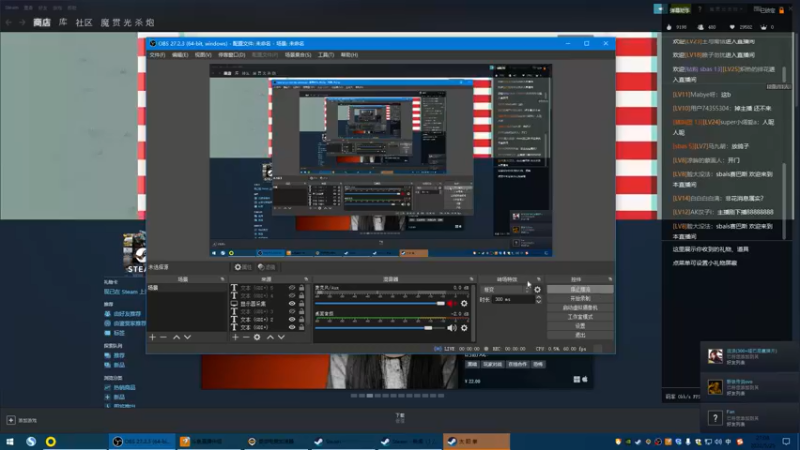Open source Properties button above sources list
This screenshot has height=450, width=800.
point(243,267)
